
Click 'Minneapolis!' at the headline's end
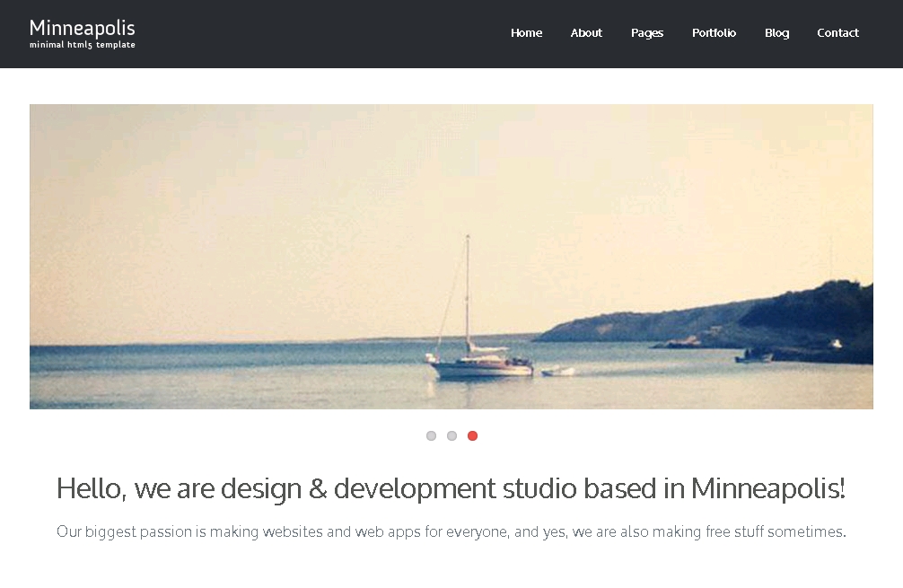coord(767,490)
